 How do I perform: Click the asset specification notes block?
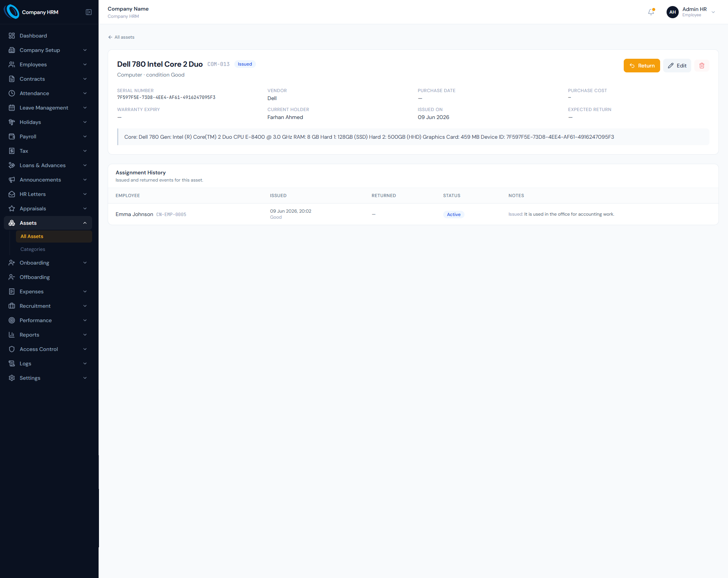[x=413, y=137]
